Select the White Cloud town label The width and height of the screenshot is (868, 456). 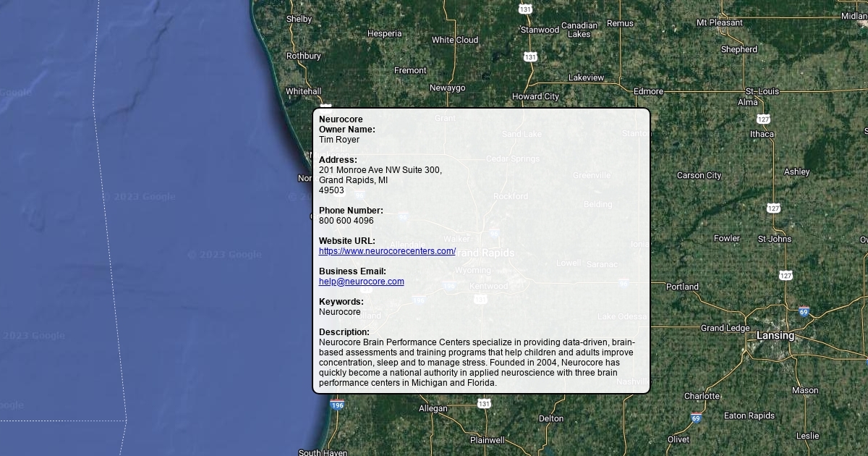(454, 40)
